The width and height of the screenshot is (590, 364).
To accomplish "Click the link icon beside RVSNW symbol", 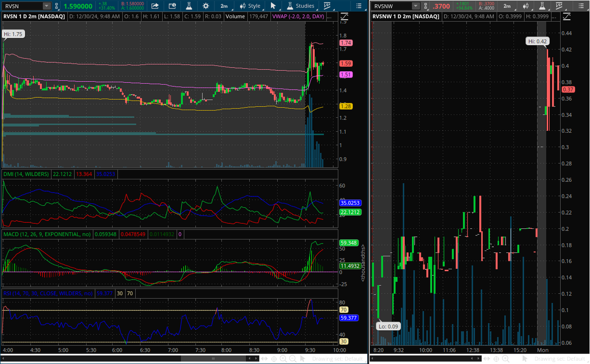I will (426, 6).
